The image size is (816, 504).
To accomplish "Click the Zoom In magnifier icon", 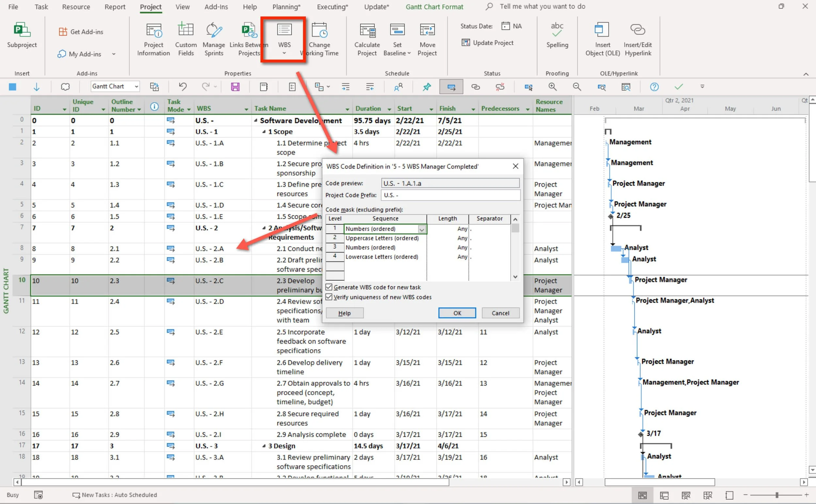I will pyautogui.click(x=552, y=87).
